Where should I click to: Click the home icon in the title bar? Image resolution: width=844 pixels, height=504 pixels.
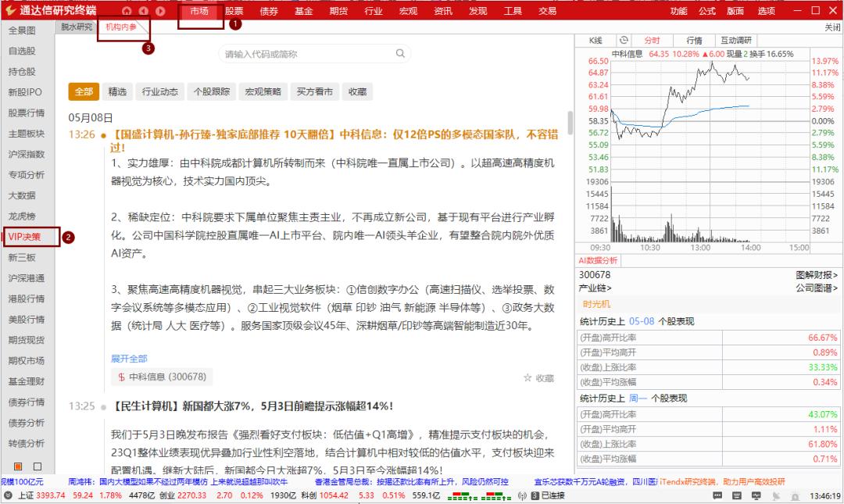[127, 10]
